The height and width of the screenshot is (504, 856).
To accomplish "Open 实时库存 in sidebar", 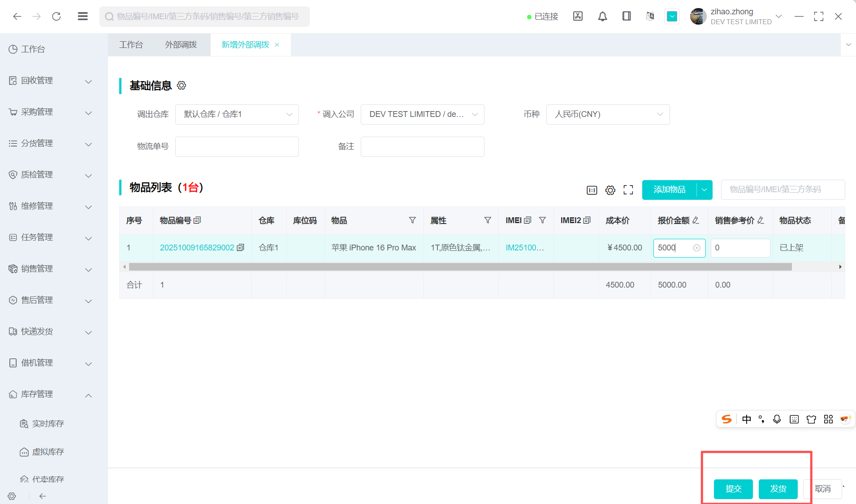I will [x=48, y=424].
